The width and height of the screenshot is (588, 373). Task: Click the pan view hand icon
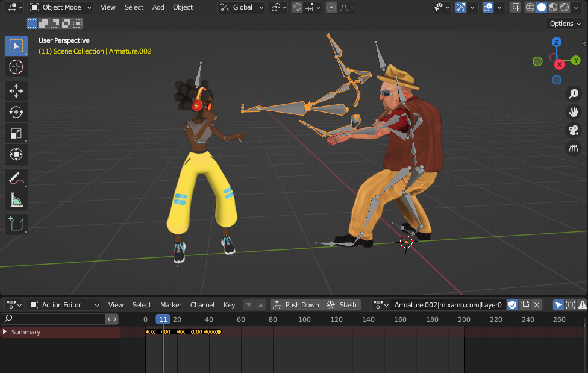pos(574,112)
